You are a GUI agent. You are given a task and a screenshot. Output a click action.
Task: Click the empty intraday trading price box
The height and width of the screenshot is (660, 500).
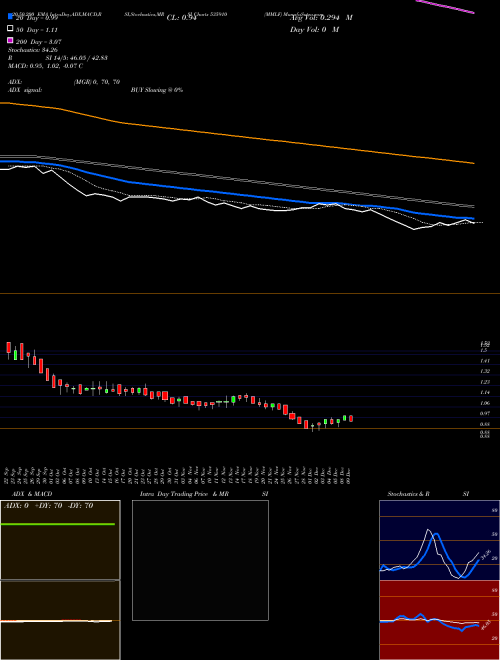click(200, 560)
